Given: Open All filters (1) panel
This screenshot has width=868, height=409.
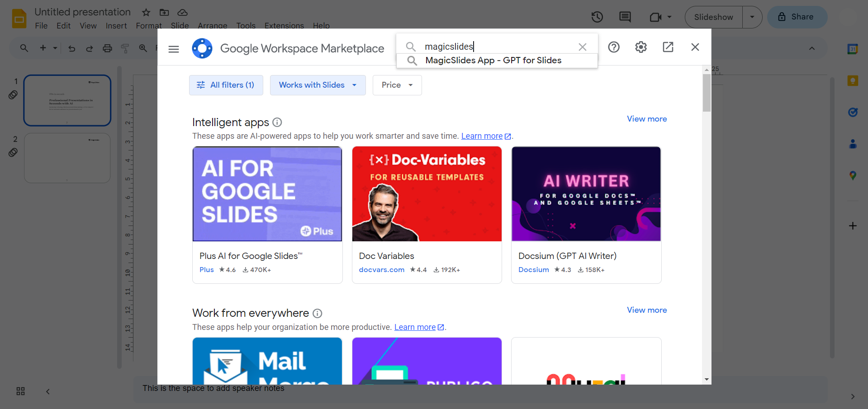Looking at the screenshot, I should coord(226,85).
